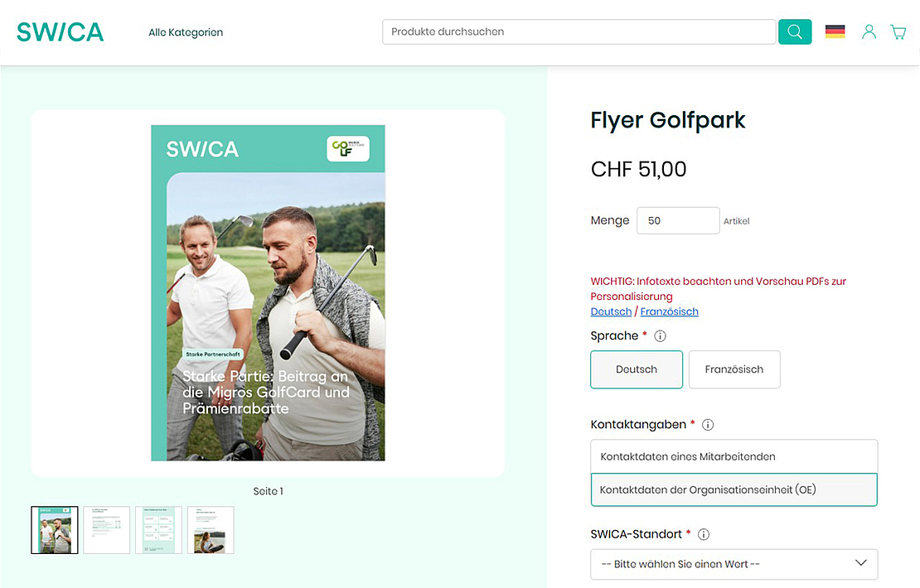The height and width of the screenshot is (588, 920).
Task: Show info icon next to SWICA-Standort
Action: coord(704,534)
